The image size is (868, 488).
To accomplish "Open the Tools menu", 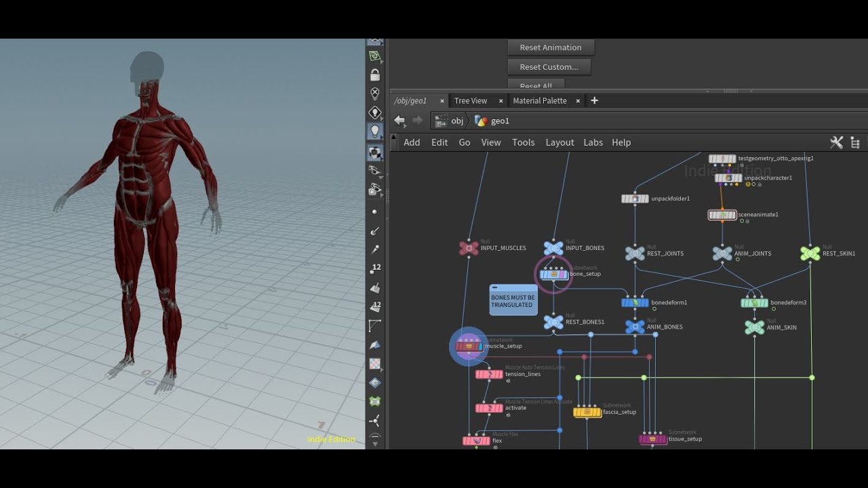I will [524, 142].
